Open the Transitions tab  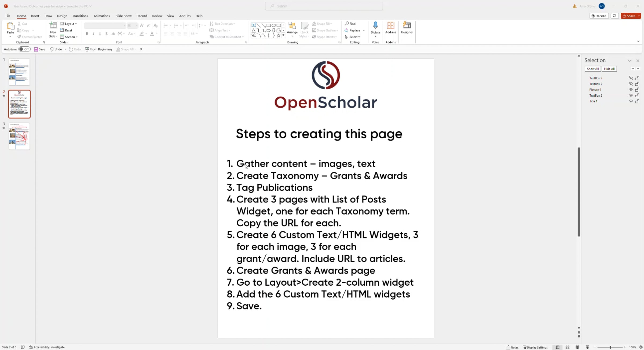click(x=80, y=16)
